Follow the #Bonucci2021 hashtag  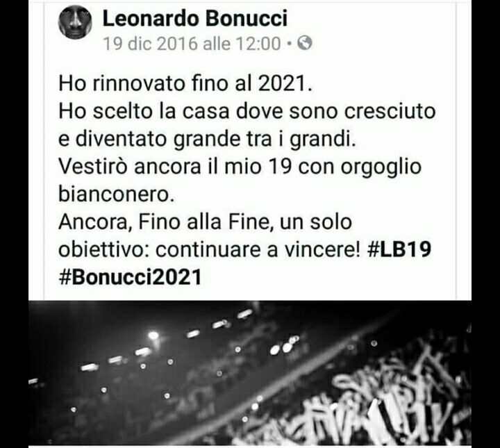click(130, 276)
